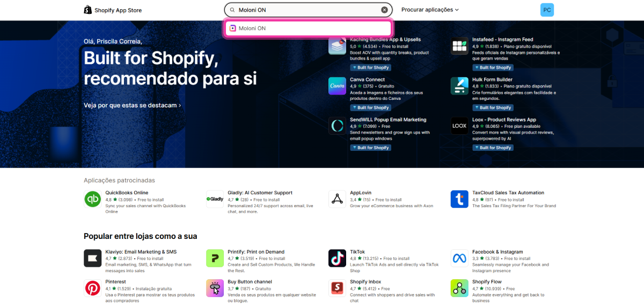This screenshot has height=306, width=644.
Task: Clear the search field with X icon
Action: [384, 10]
